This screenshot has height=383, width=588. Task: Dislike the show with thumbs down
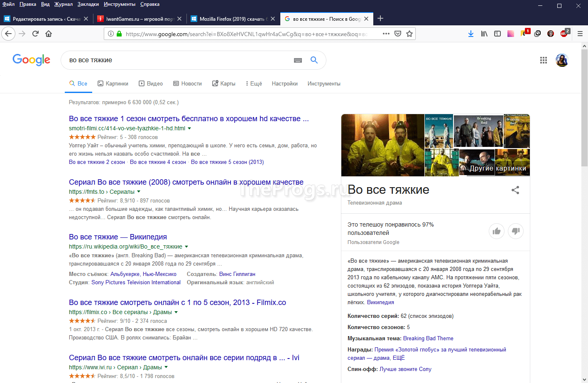pos(516,231)
